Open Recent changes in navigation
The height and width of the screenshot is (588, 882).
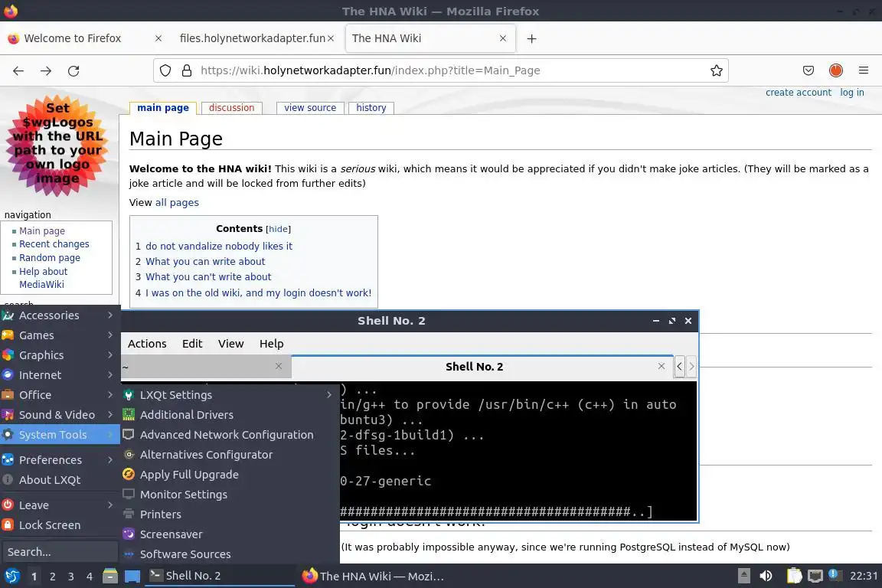tap(54, 244)
